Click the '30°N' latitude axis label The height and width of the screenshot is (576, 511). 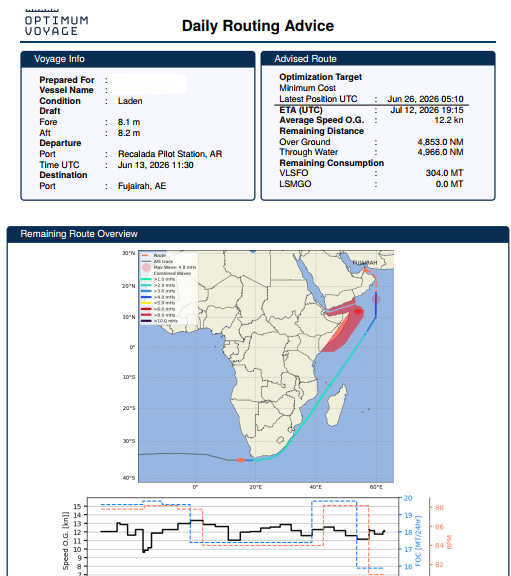click(129, 253)
